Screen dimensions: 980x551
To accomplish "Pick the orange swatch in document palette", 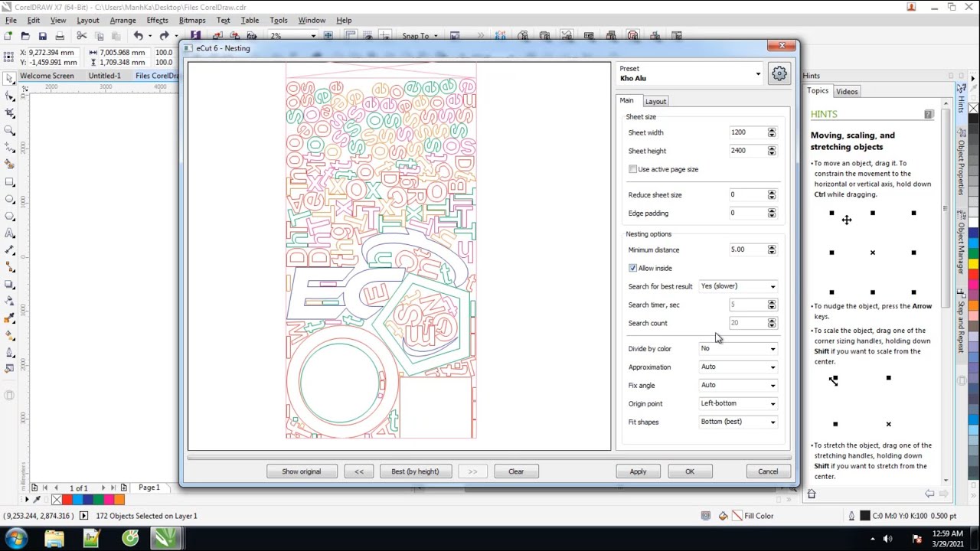I will click(x=119, y=500).
